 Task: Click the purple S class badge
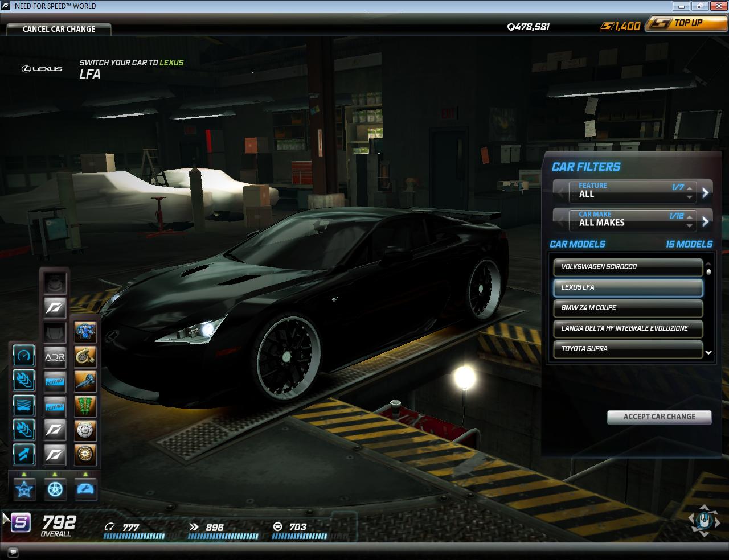pos(21,521)
